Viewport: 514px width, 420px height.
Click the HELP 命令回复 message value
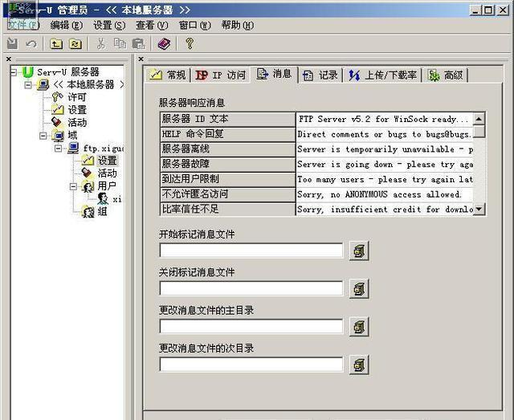pyautogui.click(x=384, y=134)
